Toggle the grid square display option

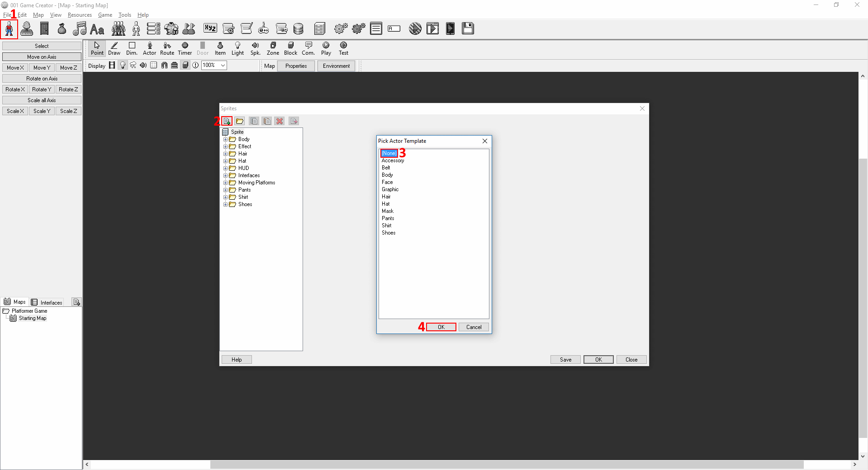click(154, 66)
